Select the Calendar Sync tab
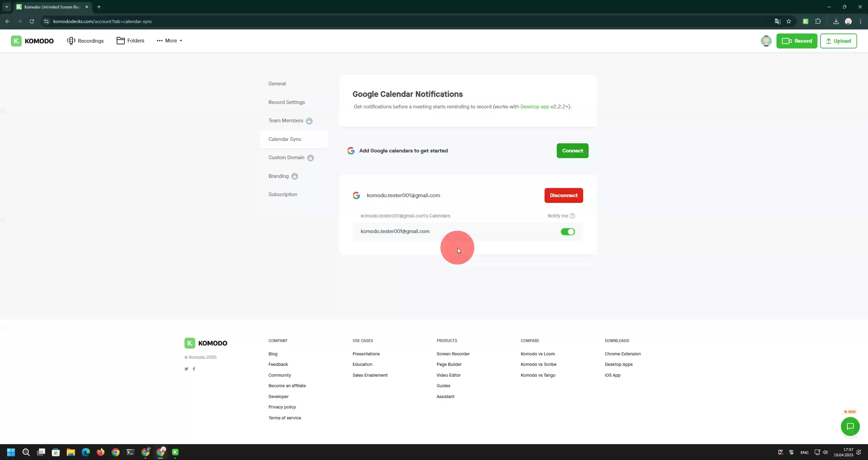 (294, 139)
